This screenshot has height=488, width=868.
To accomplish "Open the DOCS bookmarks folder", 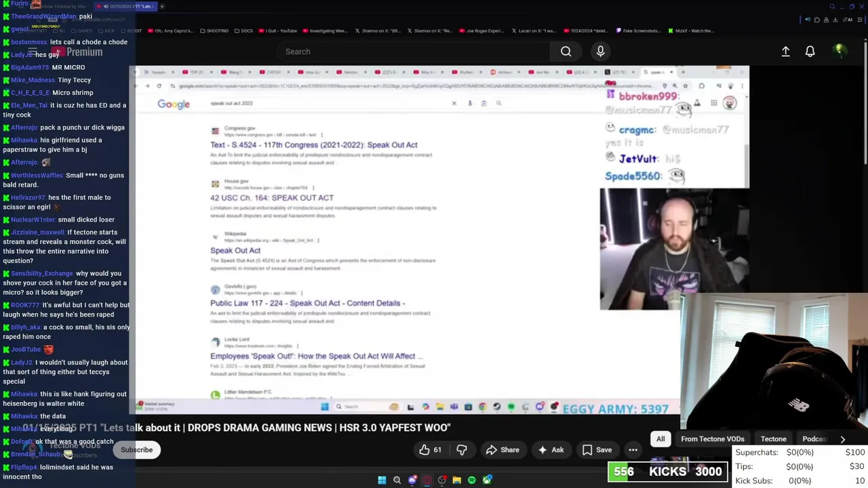I will [x=243, y=30].
